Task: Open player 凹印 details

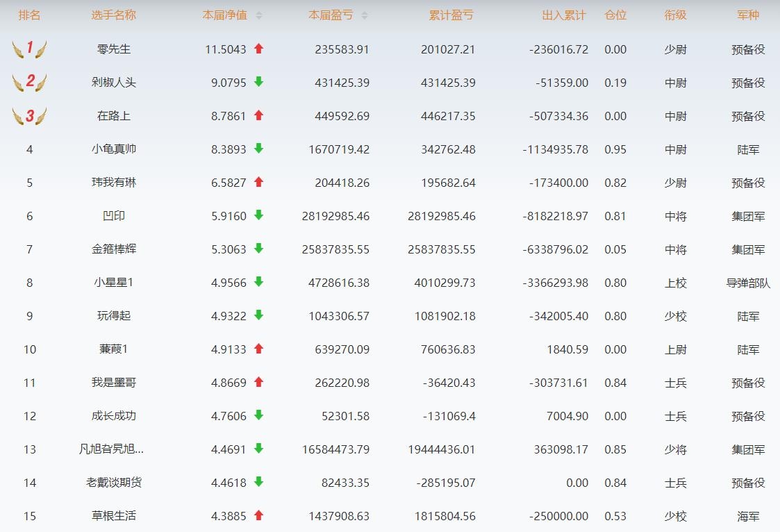Action: pos(113,216)
